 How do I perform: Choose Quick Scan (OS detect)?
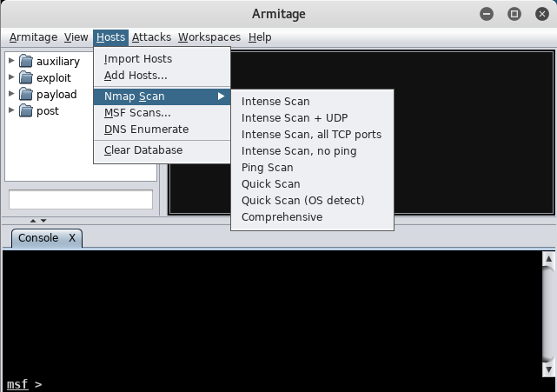click(x=312, y=201)
